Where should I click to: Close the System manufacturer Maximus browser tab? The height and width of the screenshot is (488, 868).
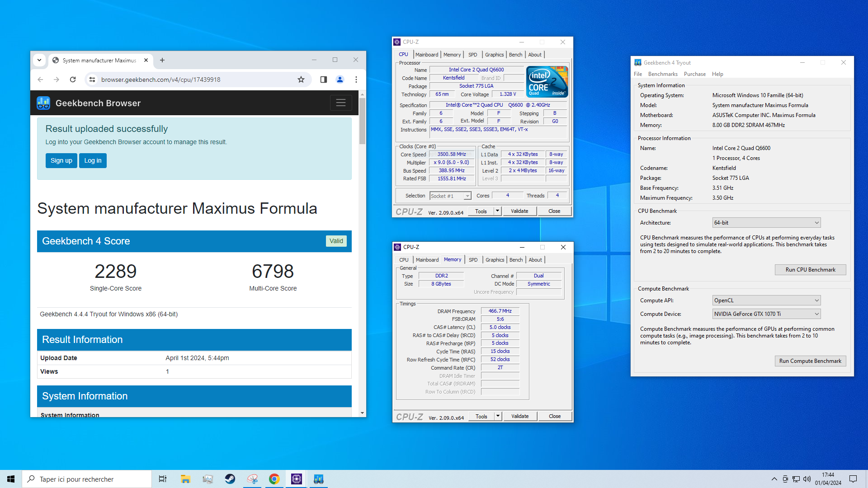[x=146, y=60]
